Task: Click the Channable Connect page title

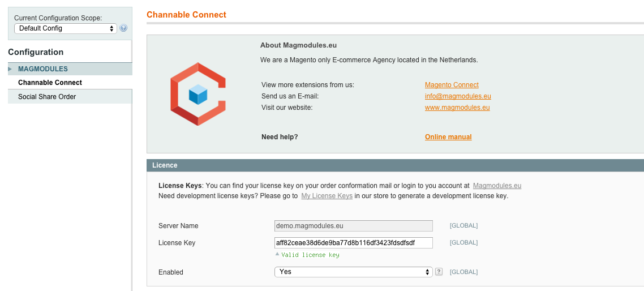Action: [x=186, y=15]
